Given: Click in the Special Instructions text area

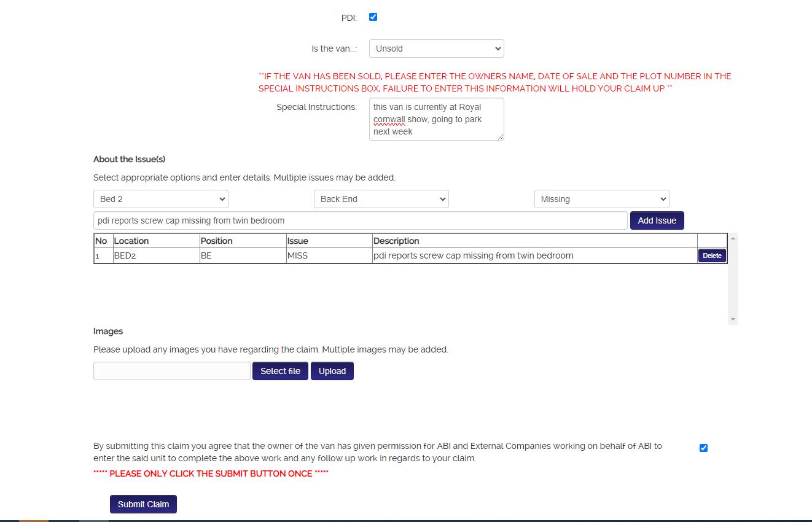Looking at the screenshot, I should pyautogui.click(x=437, y=119).
